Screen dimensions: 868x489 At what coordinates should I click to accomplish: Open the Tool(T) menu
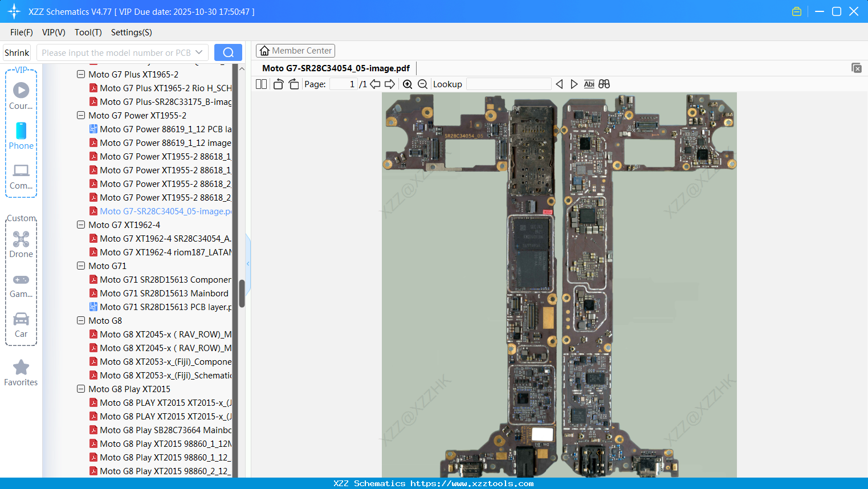click(x=88, y=32)
